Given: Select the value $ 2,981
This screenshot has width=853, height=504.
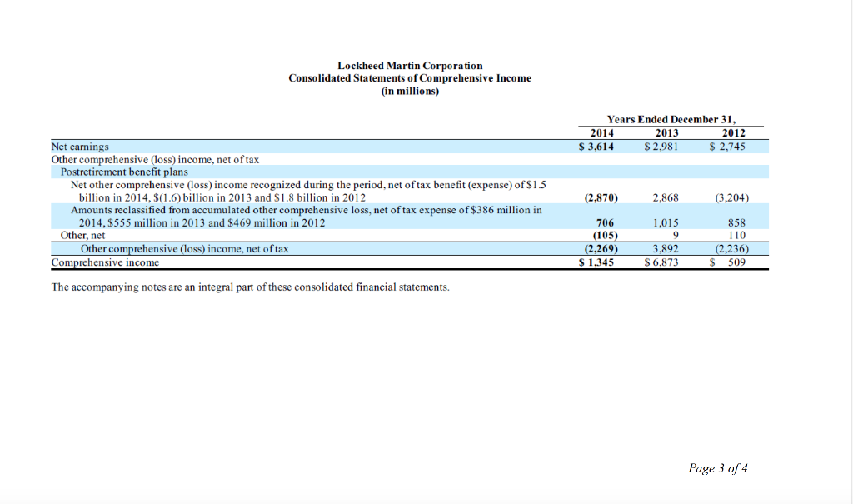Looking at the screenshot, I should click(662, 146).
